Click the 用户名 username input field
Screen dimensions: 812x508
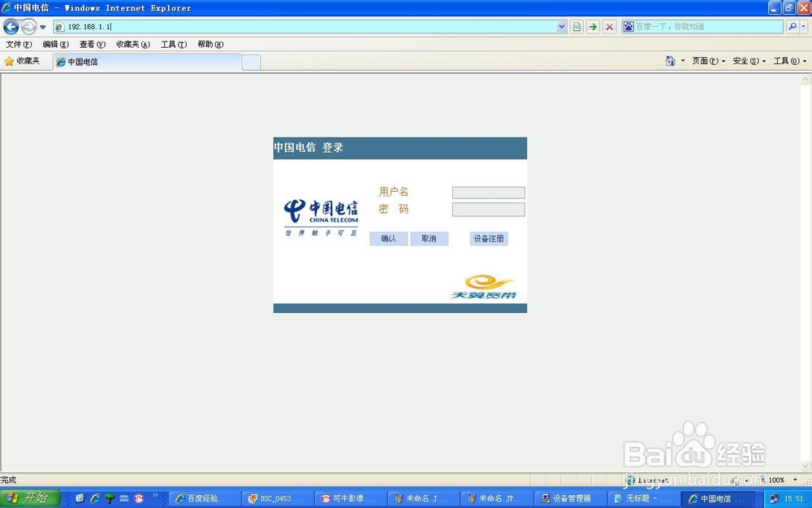(488, 193)
